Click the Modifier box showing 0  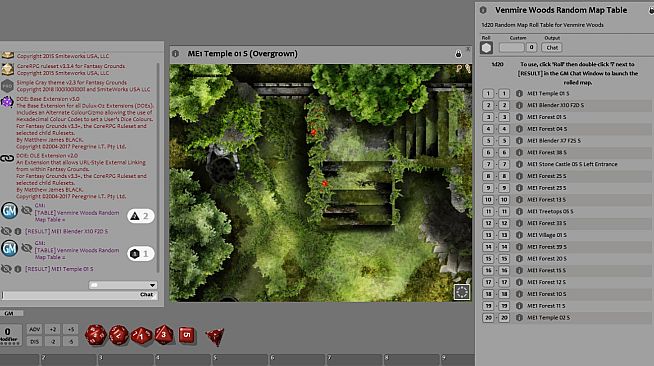[10, 335]
